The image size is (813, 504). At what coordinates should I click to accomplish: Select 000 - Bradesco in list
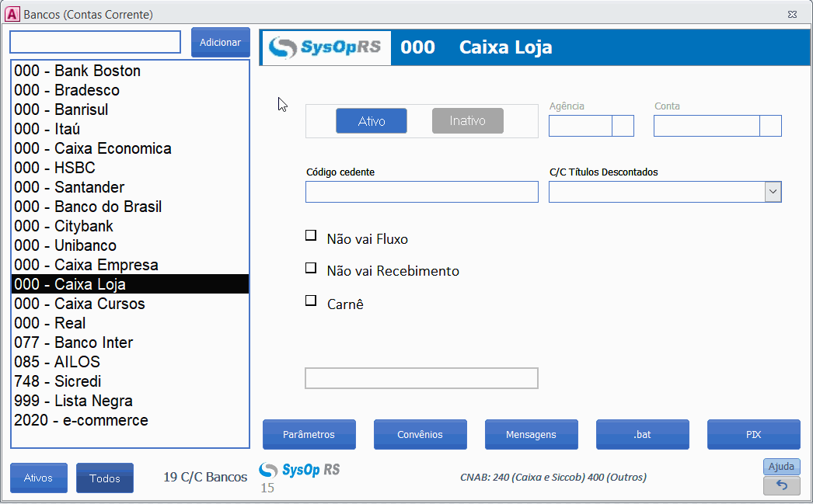click(x=130, y=90)
